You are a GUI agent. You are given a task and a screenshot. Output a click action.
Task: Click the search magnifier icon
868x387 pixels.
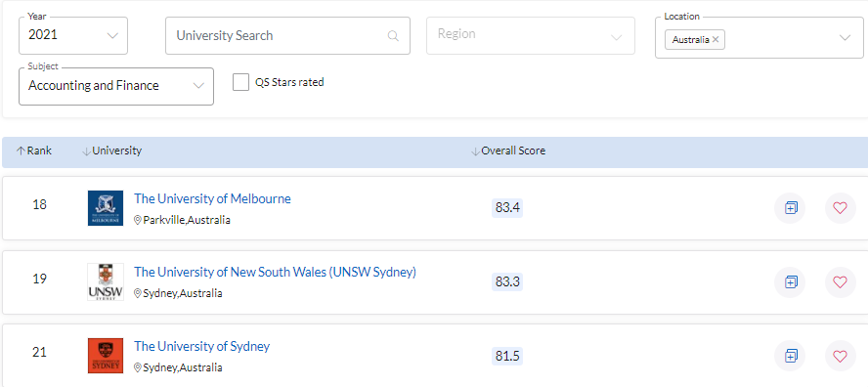393,36
